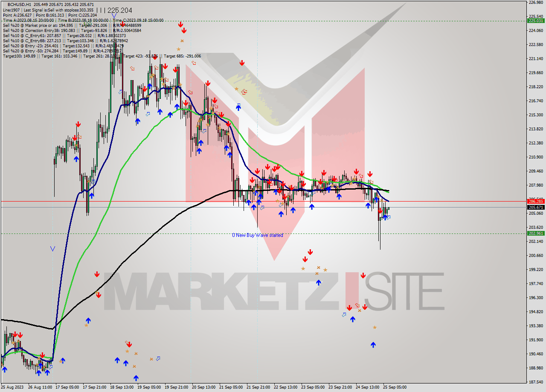Click the green 202.961 price tag
This screenshot has height=392, width=546.
point(536,233)
